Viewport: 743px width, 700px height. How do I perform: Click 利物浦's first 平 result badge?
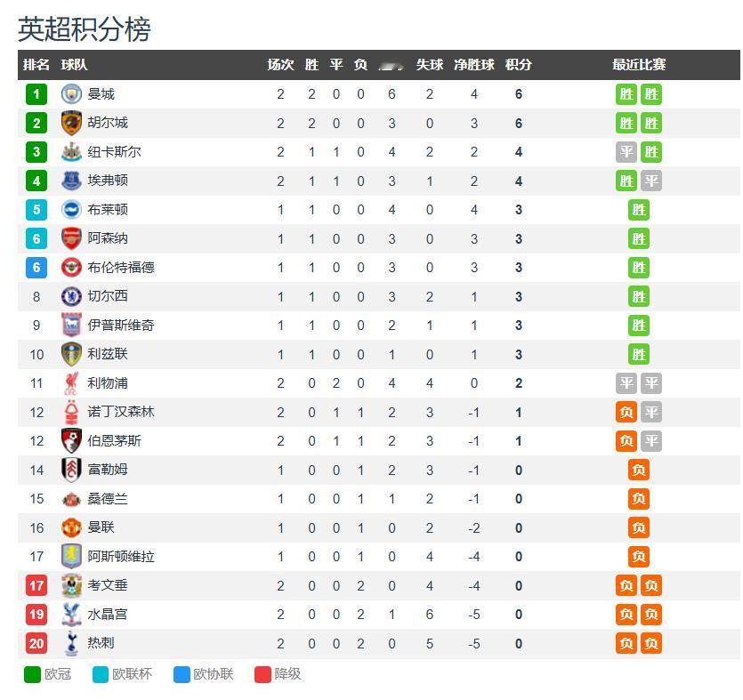(626, 383)
